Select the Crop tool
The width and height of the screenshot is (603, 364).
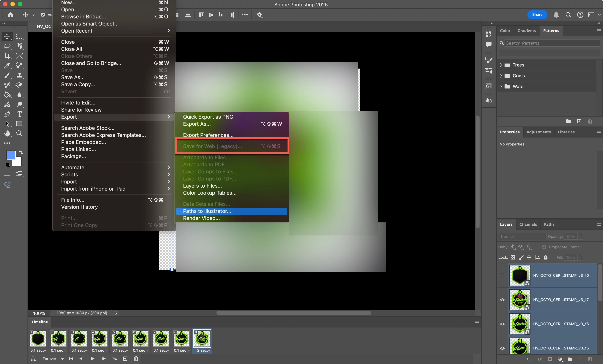[x=7, y=56]
